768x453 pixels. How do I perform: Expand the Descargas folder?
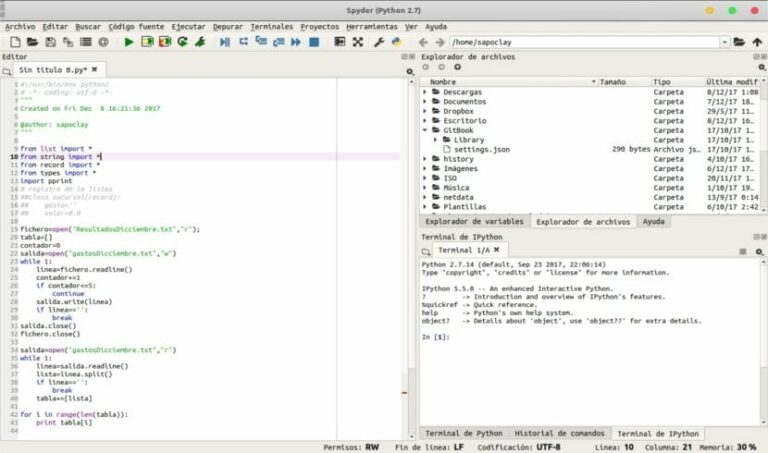point(425,92)
